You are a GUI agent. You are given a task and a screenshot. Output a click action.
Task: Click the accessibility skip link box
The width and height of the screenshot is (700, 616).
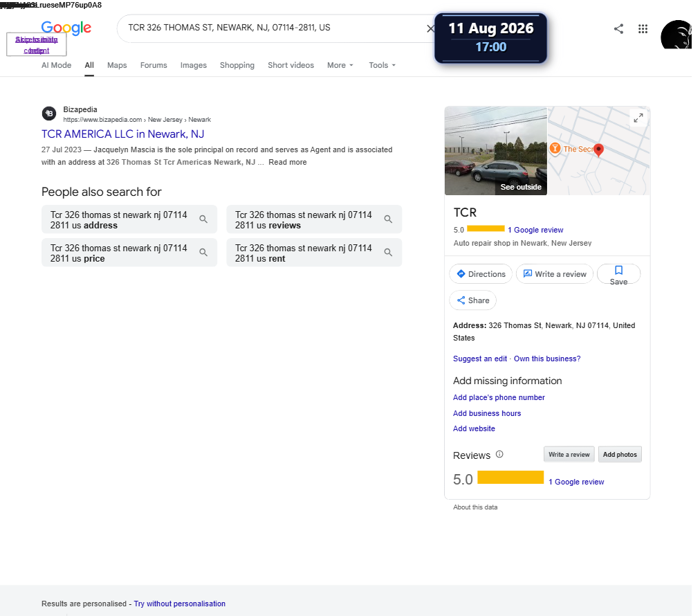point(36,45)
